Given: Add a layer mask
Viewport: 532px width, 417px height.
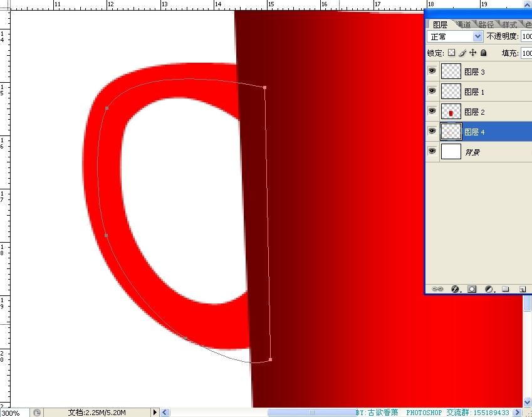Looking at the screenshot, I should click(472, 289).
